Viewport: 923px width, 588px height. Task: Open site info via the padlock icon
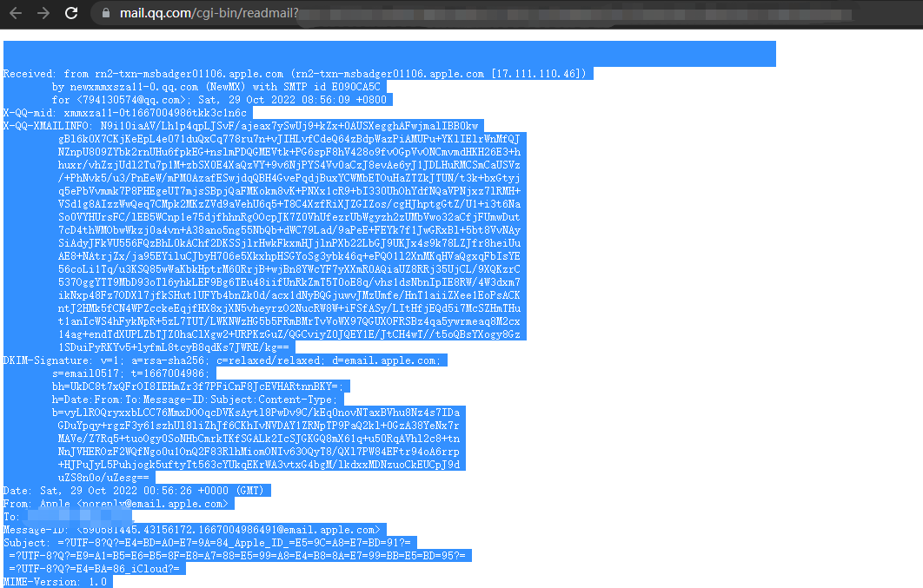[106, 13]
